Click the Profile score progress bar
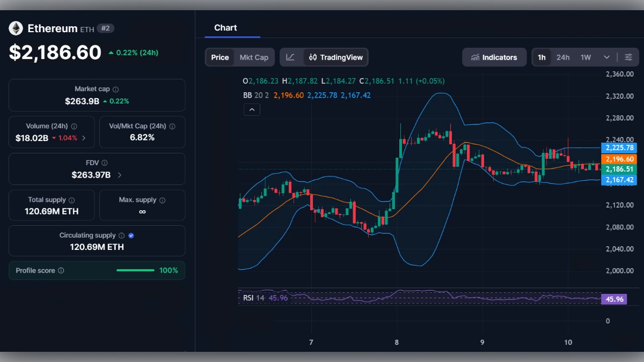 coord(135,270)
